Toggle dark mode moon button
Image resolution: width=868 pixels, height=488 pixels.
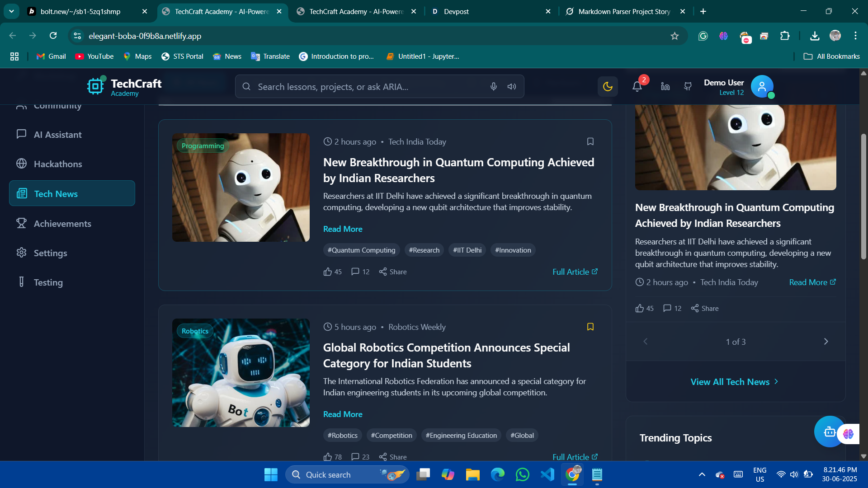coord(608,86)
